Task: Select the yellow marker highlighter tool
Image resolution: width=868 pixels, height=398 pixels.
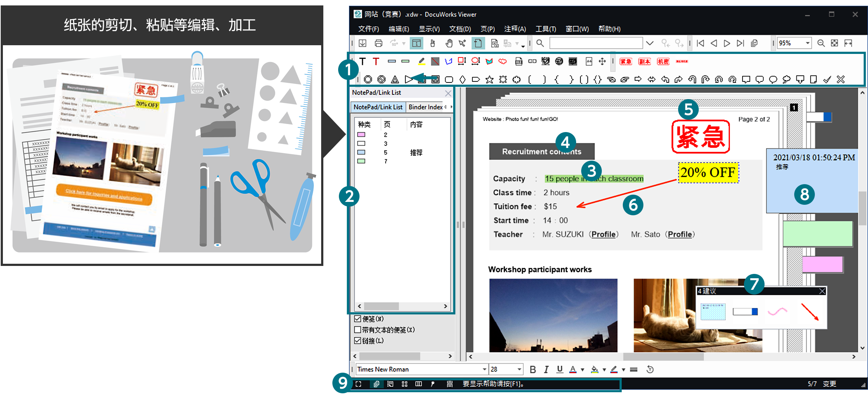Action: click(421, 62)
